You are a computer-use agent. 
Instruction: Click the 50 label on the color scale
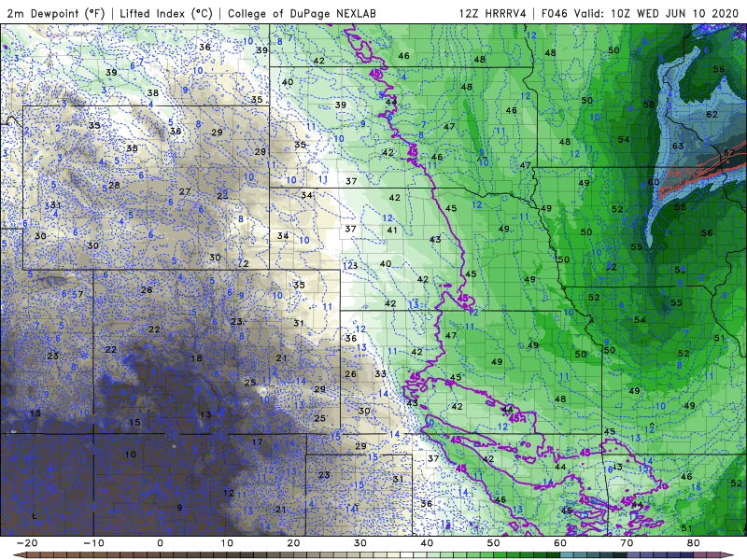click(494, 543)
